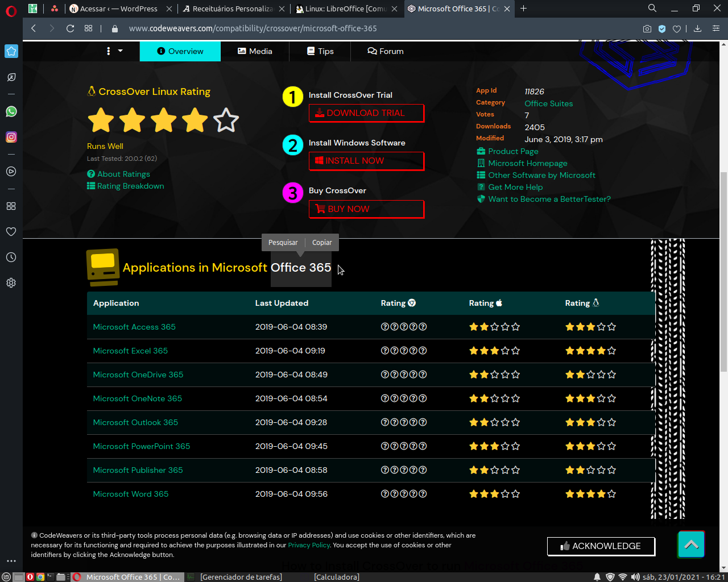This screenshot has width=728, height=582.
Task: Open the ad blocker shield icon
Action: pos(662,28)
